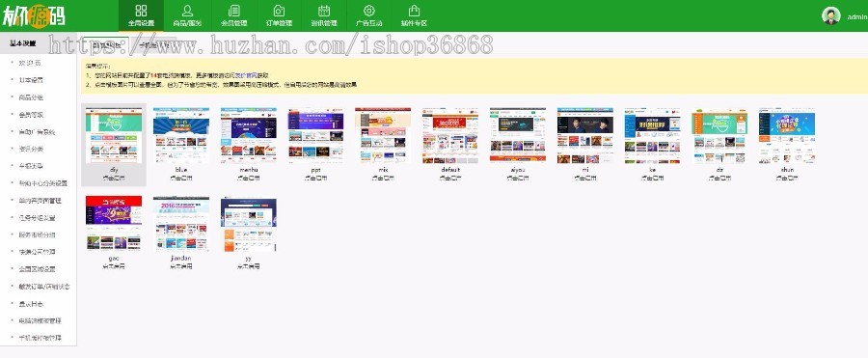The image size is (868, 358).
Task: Open 任务分组设置 in the sidebar
Action: (x=37, y=218)
